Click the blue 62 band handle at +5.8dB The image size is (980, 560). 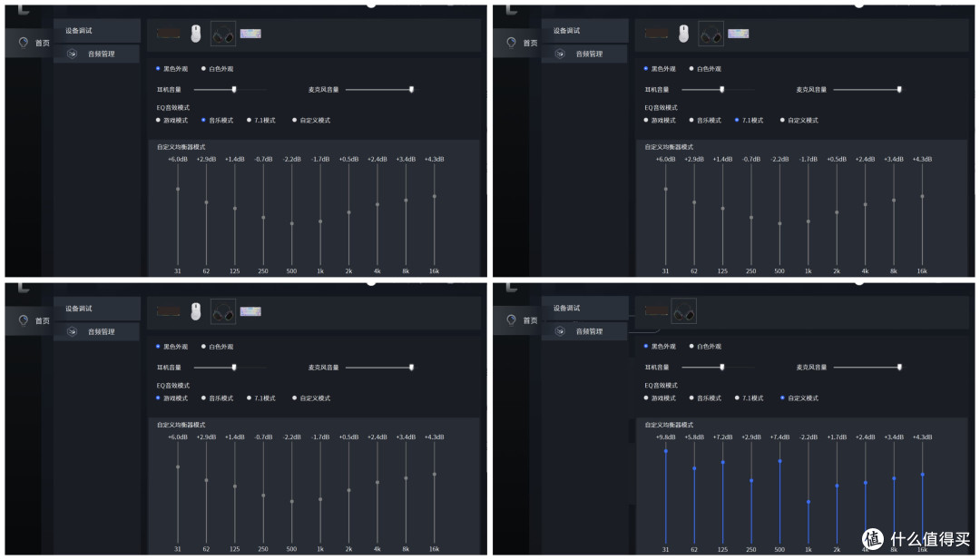coord(694,468)
